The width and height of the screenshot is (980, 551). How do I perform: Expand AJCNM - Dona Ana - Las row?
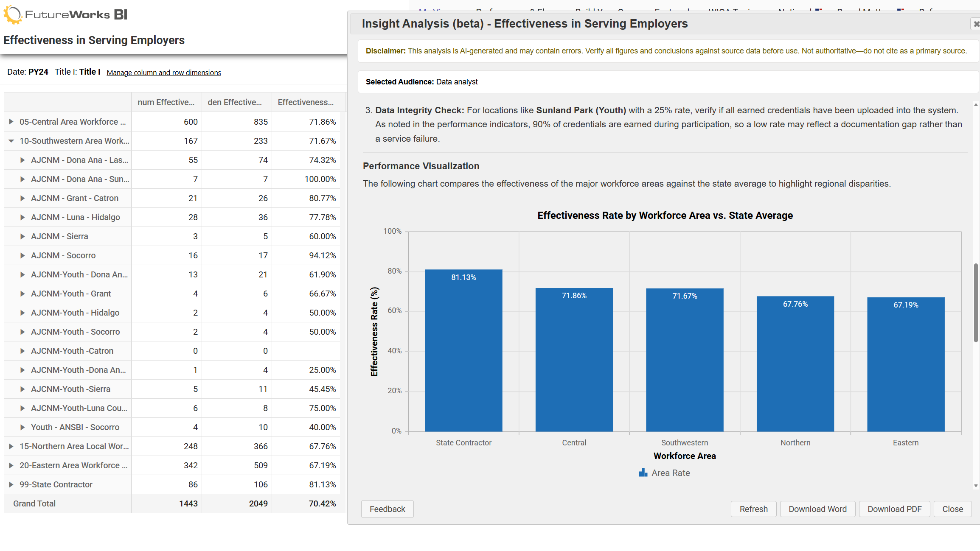22,160
